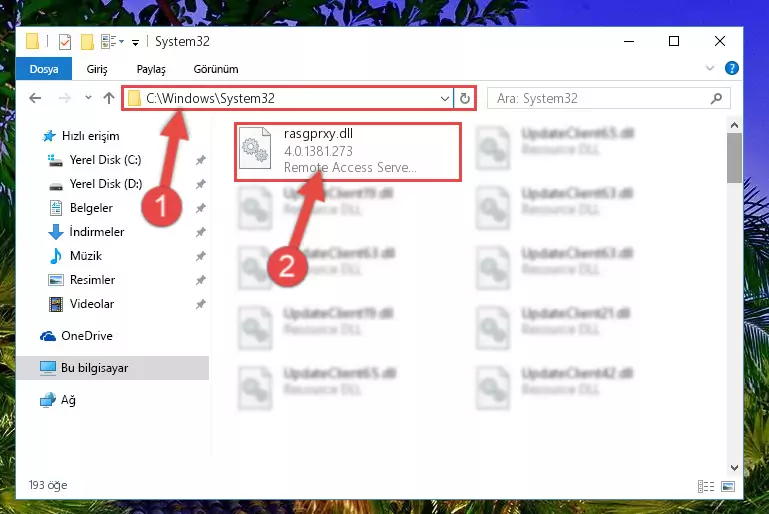Click the pin icon beside İndirmeler
769x514 pixels.
coord(200,232)
